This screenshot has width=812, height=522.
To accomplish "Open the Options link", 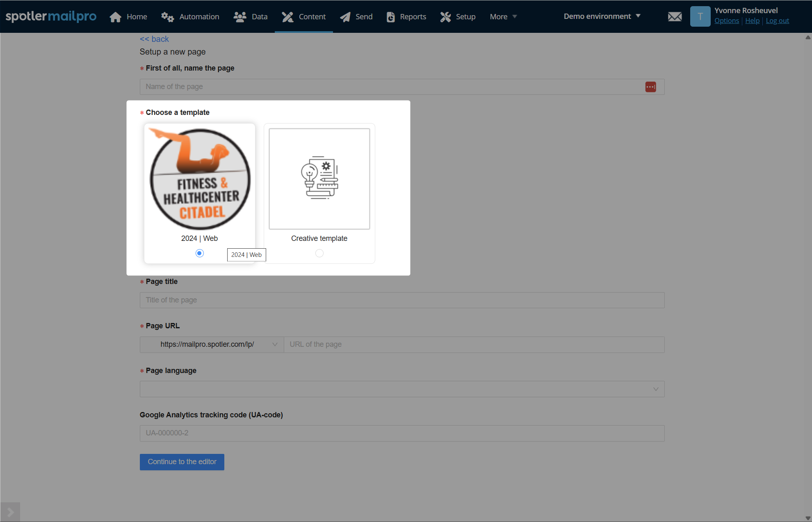I will (x=727, y=21).
